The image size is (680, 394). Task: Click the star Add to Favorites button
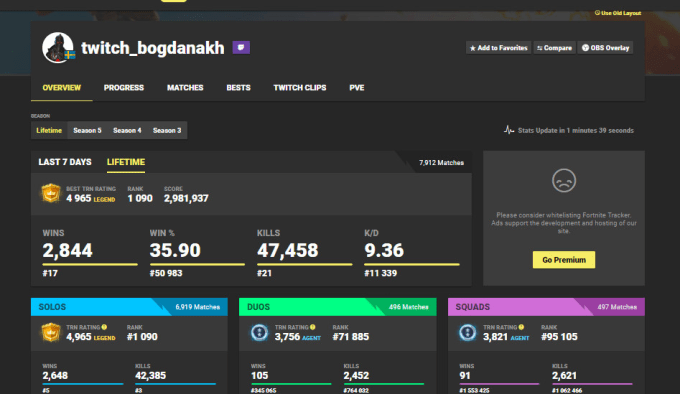point(499,48)
